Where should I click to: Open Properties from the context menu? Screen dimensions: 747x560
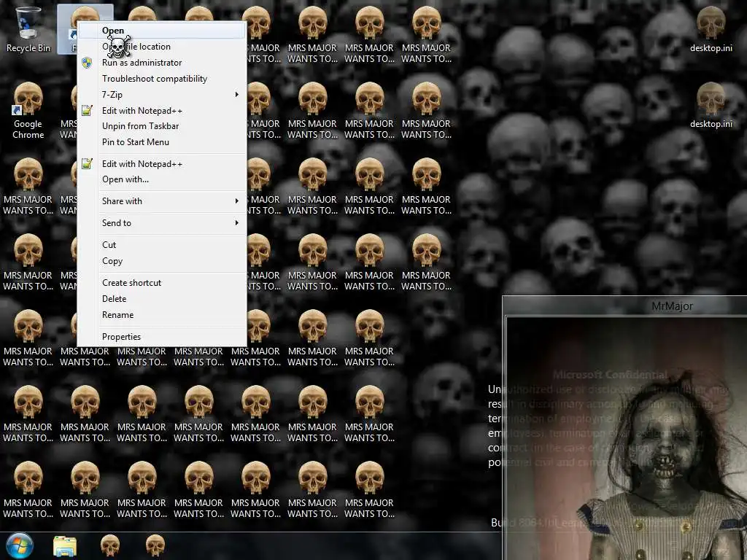pyautogui.click(x=162, y=337)
